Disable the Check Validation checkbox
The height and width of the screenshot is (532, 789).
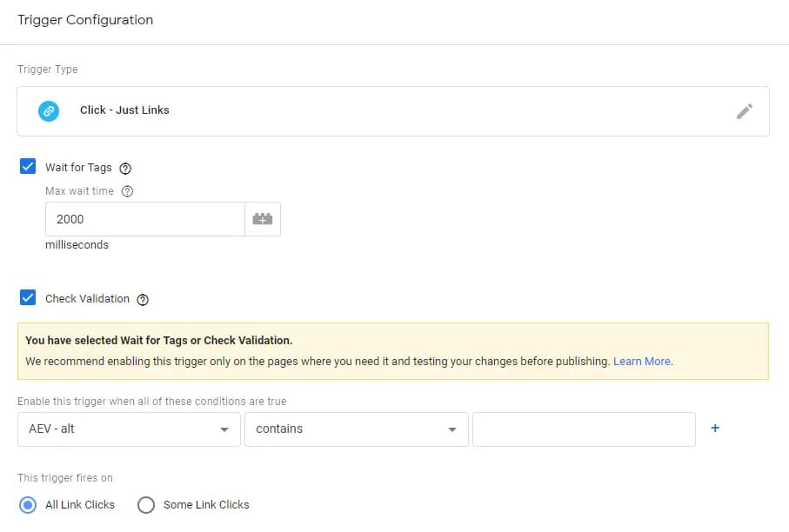point(28,298)
